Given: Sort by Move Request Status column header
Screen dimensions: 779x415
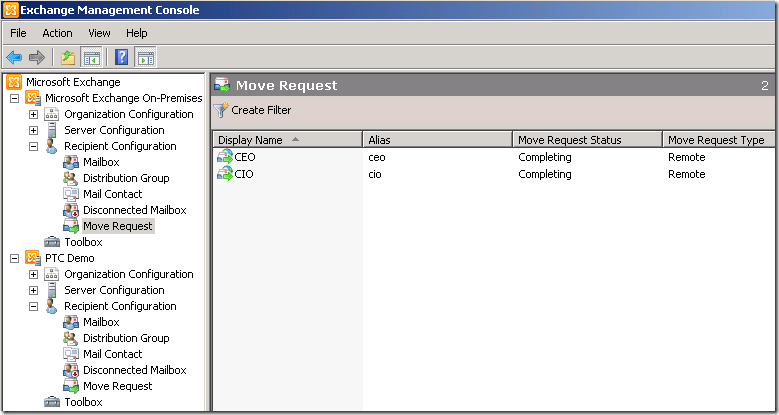Looking at the screenshot, I should pyautogui.click(x=588, y=140).
